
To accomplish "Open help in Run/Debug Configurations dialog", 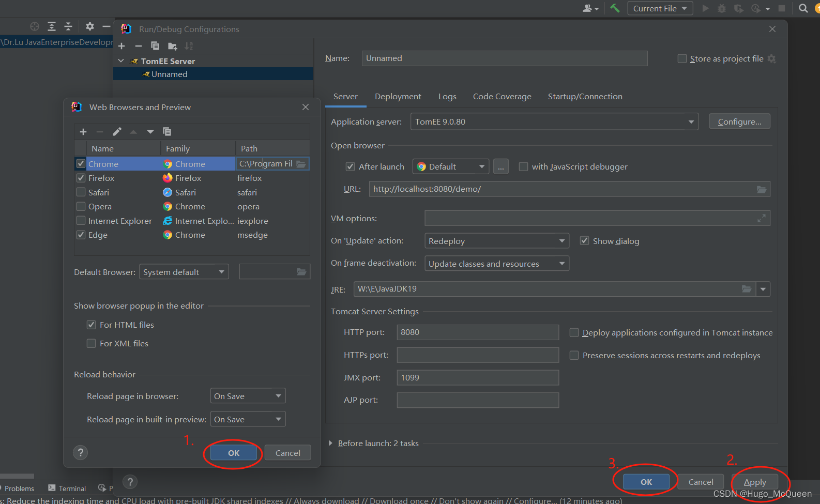I will (x=130, y=482).
